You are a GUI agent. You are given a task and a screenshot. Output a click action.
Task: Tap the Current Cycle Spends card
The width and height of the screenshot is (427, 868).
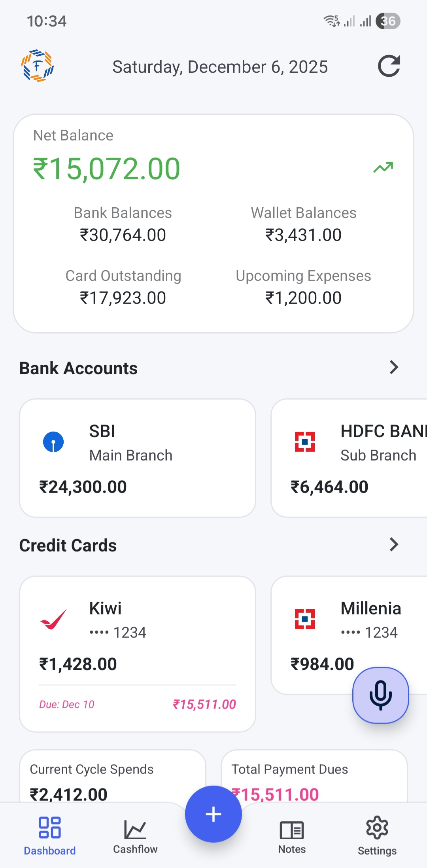(113, 776)
